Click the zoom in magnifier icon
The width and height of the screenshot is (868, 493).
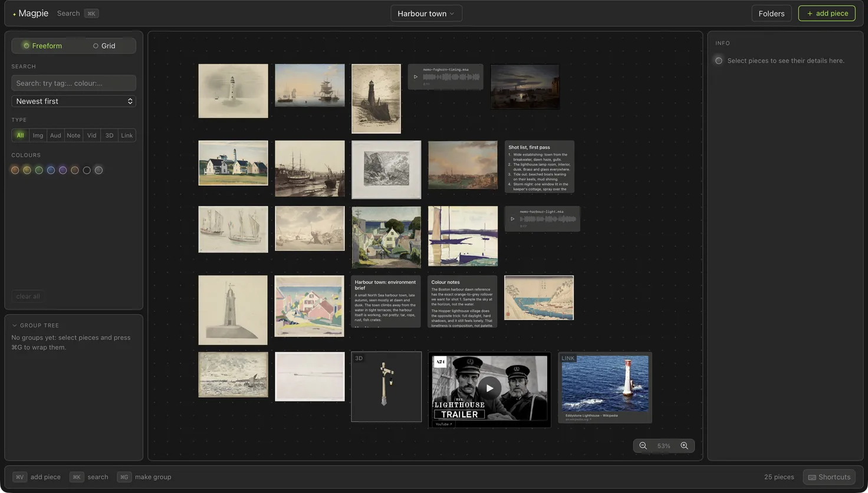click(684, 446)
